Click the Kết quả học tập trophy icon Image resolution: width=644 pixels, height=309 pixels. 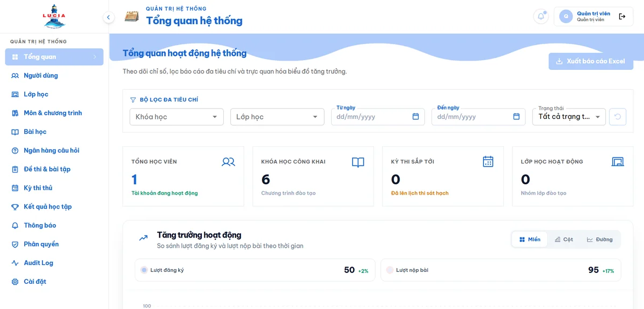coord(15,207)
